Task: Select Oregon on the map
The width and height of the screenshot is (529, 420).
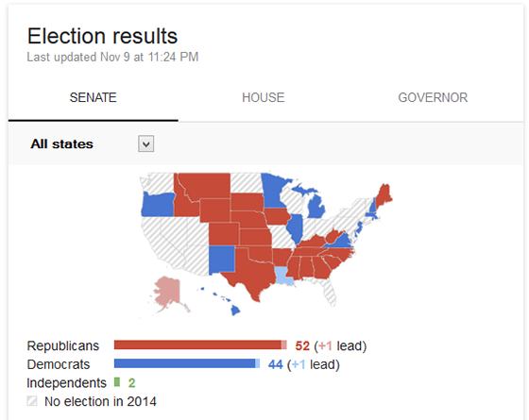Action: click(158, 205)
